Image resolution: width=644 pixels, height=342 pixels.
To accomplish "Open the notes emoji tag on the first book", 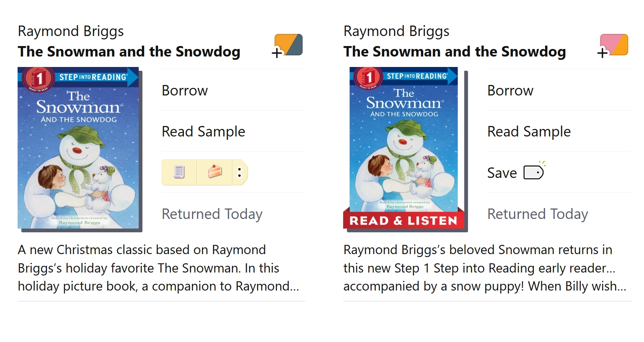I will coord(179,172).
